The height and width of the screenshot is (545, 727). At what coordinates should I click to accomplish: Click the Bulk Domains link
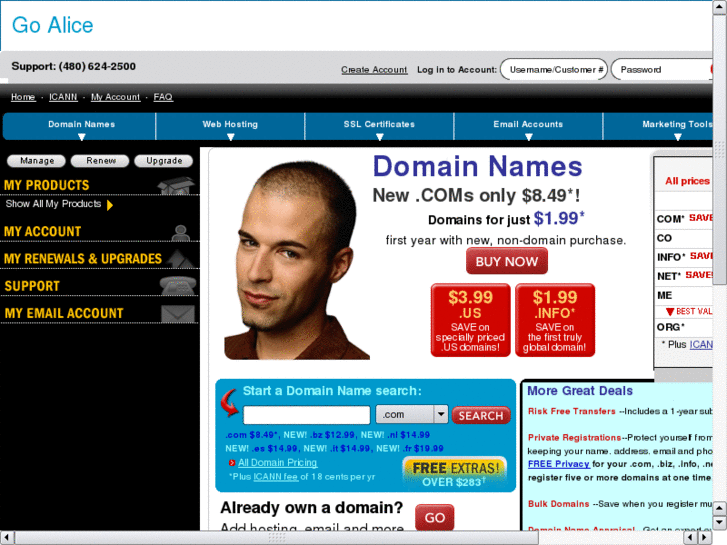pos(559,504)
